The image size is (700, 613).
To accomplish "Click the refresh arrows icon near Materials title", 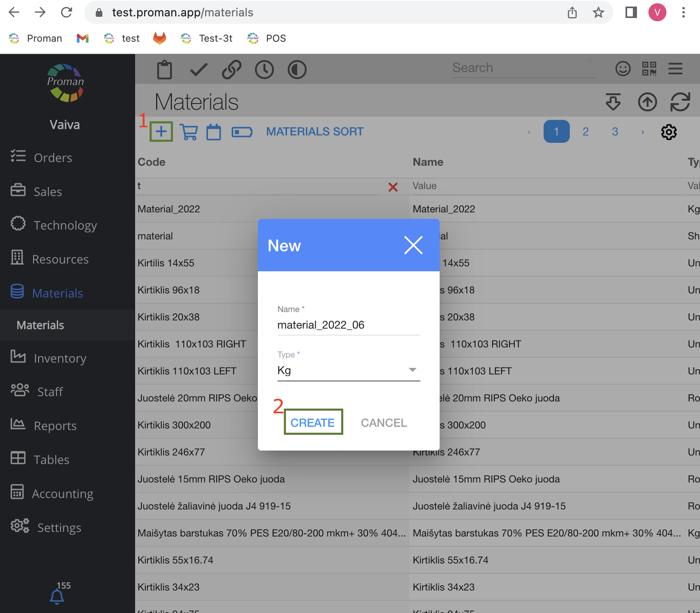I will point(680,102).
